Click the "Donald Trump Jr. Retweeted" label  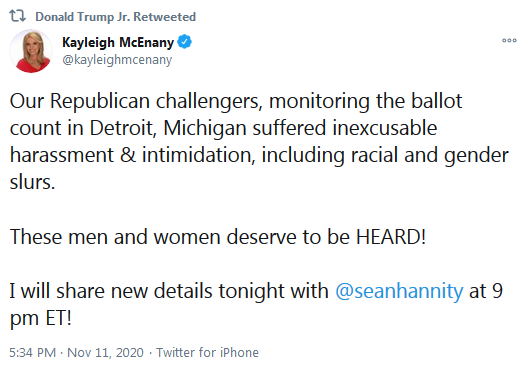point(116,16)
